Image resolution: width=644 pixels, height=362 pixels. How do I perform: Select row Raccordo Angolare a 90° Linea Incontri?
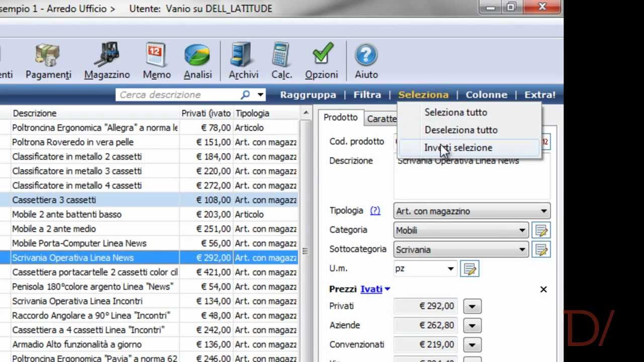click(149, 316)
